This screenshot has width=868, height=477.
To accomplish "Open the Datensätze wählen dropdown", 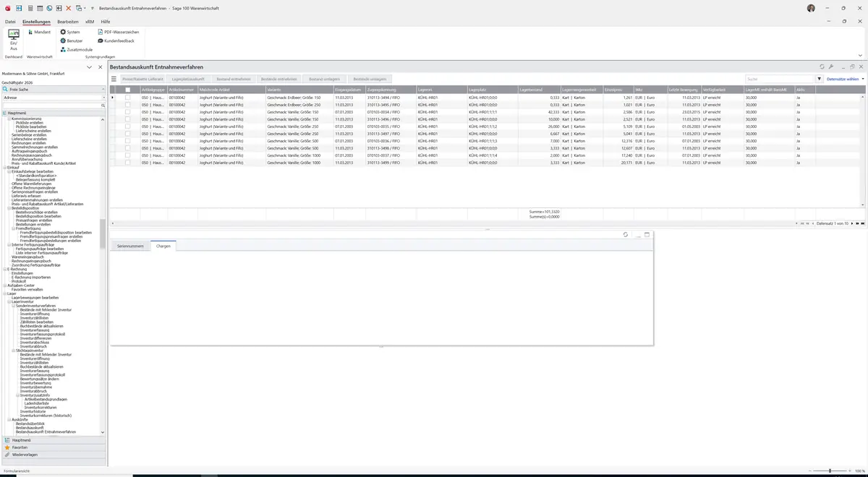I will [845, 79].
